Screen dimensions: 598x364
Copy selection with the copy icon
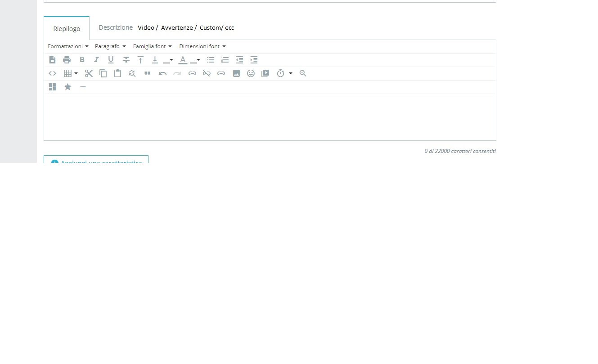click(103, 73)
